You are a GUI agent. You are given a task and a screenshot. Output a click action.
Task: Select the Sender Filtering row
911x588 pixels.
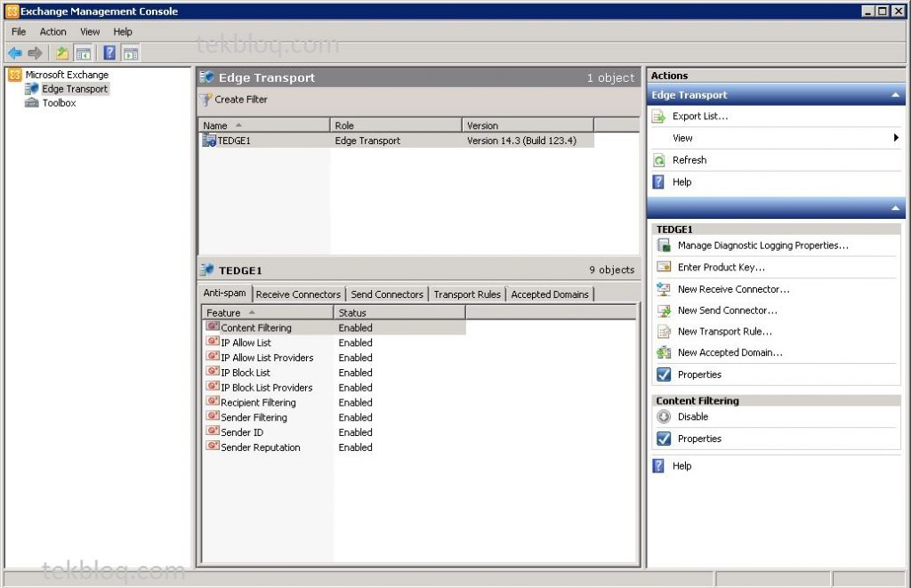coord(335,417)
